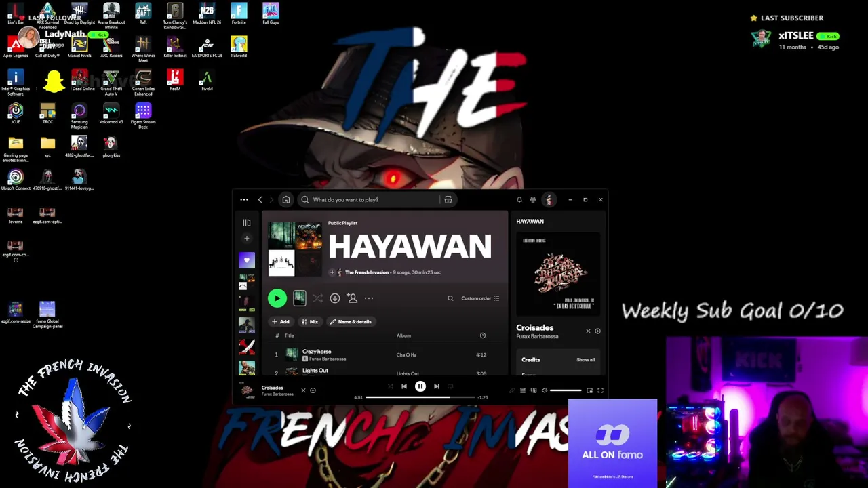Select the Fall Guys desktop icon
Image resolution: width=868 pixels, height=488 pixels.
click(271, 14)
